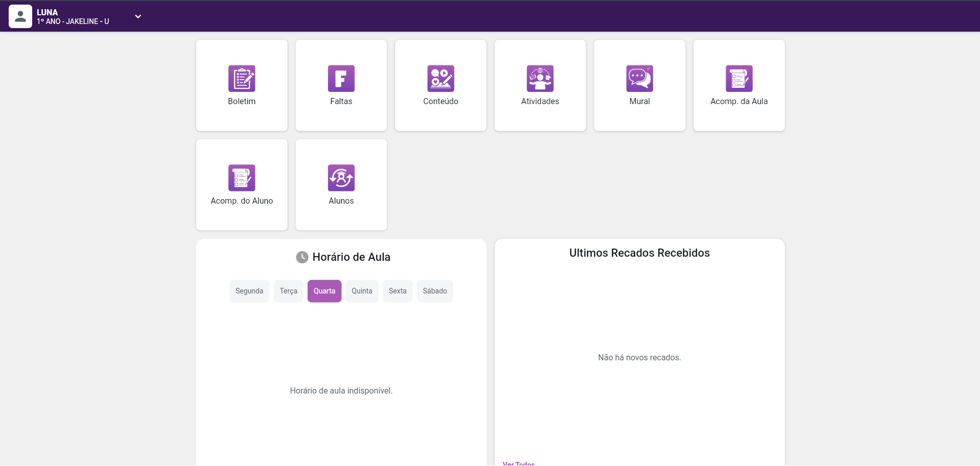The height and width of the screenshot is (466, 980).
Task: Click the user avatar icon
Action: [x=20, y=16]
